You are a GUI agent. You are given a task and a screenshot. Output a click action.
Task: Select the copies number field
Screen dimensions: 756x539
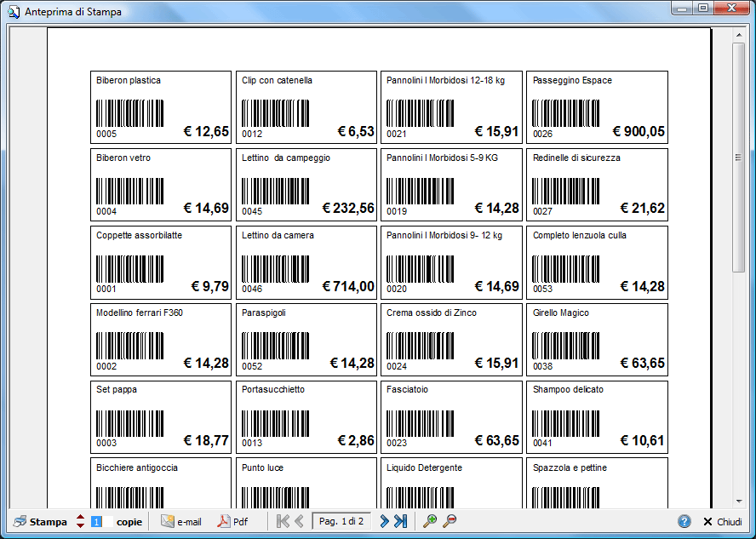(x=101, y=522)
